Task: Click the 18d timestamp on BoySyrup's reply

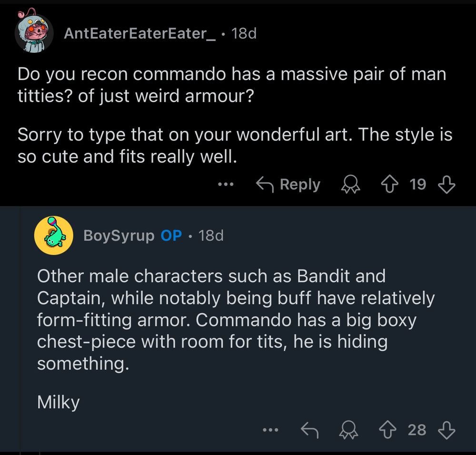Action: click(x=212, y=236)
